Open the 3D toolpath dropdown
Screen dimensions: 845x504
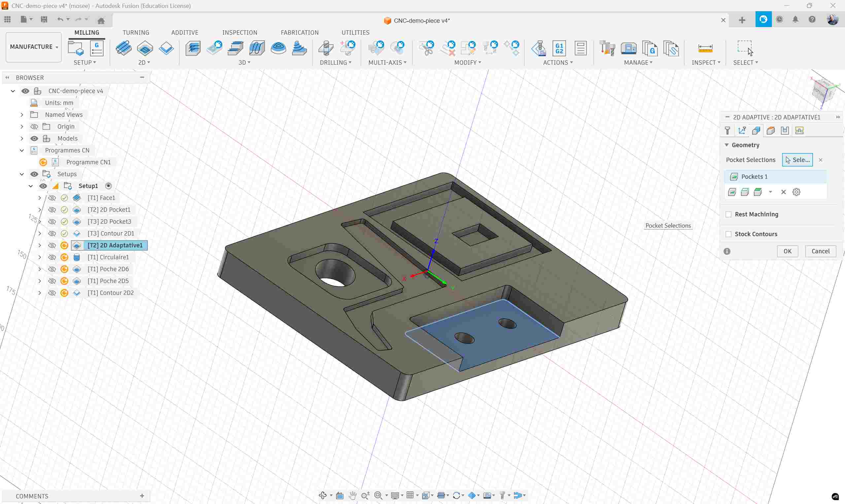(x=244, y=62)
